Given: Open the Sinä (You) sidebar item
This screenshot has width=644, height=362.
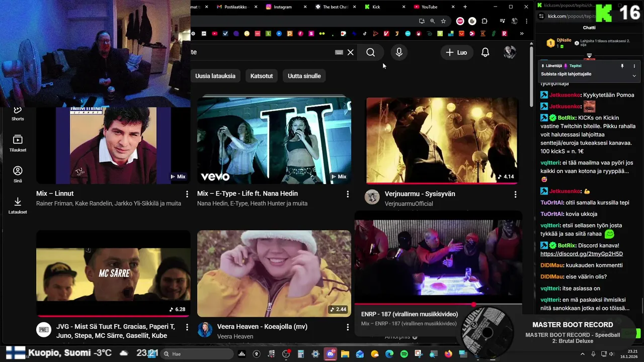Looking at the screenshot, I should tap(18, 174).
